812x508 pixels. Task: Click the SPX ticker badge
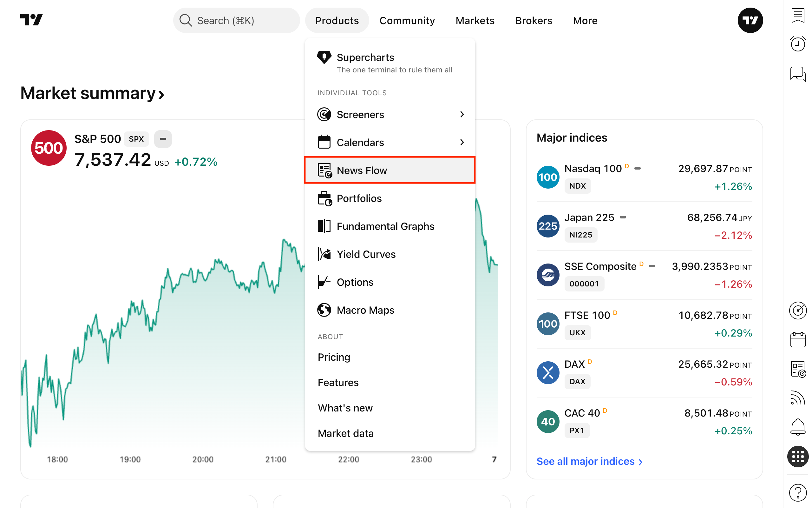coord(136,139)
